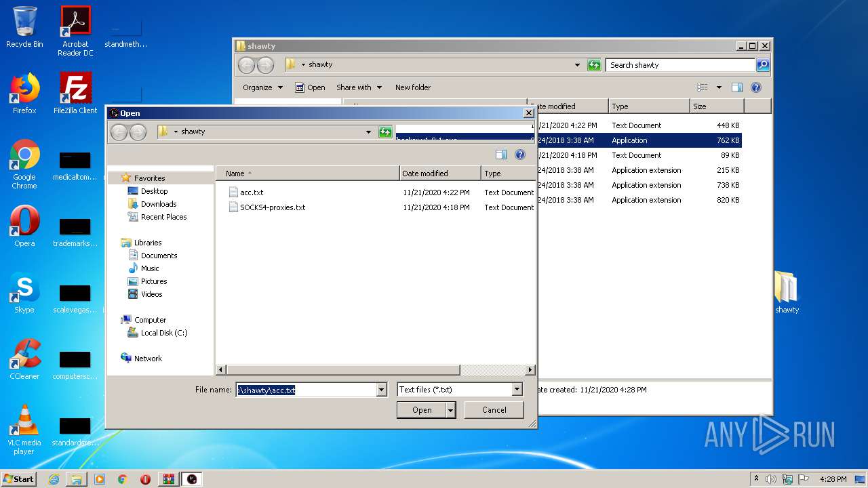Expand the Open dialog address path dropdown

click(x=368, y=132)
